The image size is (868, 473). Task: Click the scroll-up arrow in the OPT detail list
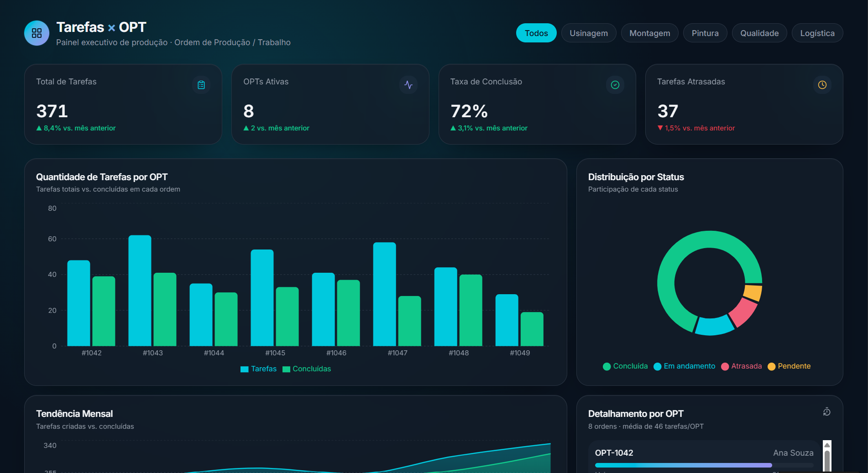(x=827, y=445)
